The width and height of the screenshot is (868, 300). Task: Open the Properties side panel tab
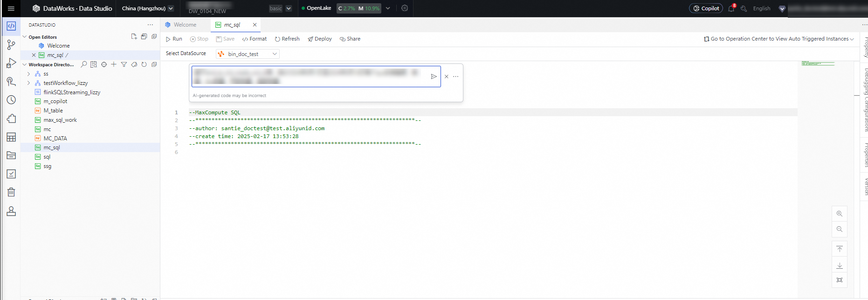click(x=865, y=155)
